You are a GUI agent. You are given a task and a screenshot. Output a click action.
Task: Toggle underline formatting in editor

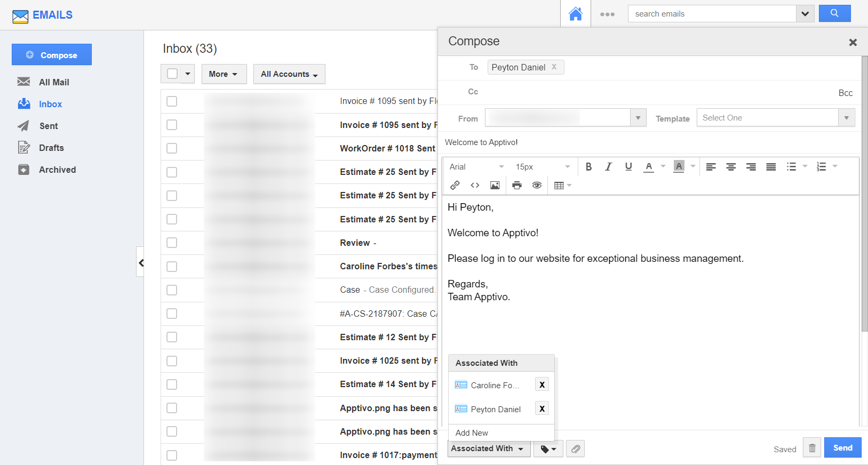click(x=628, y=167)
